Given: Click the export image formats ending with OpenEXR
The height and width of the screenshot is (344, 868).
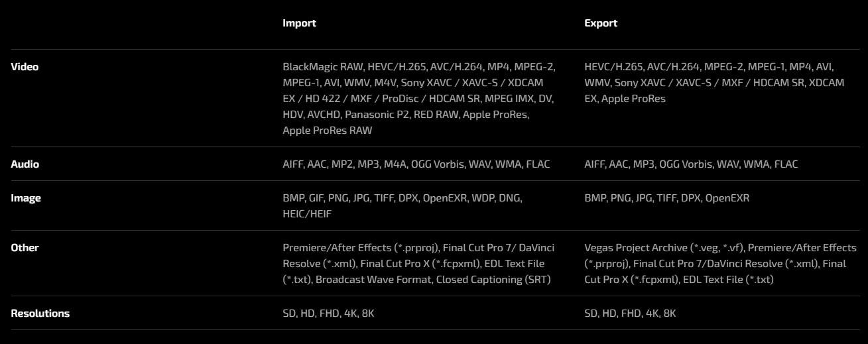Looking at the screenshot, I should coord(666,198).
